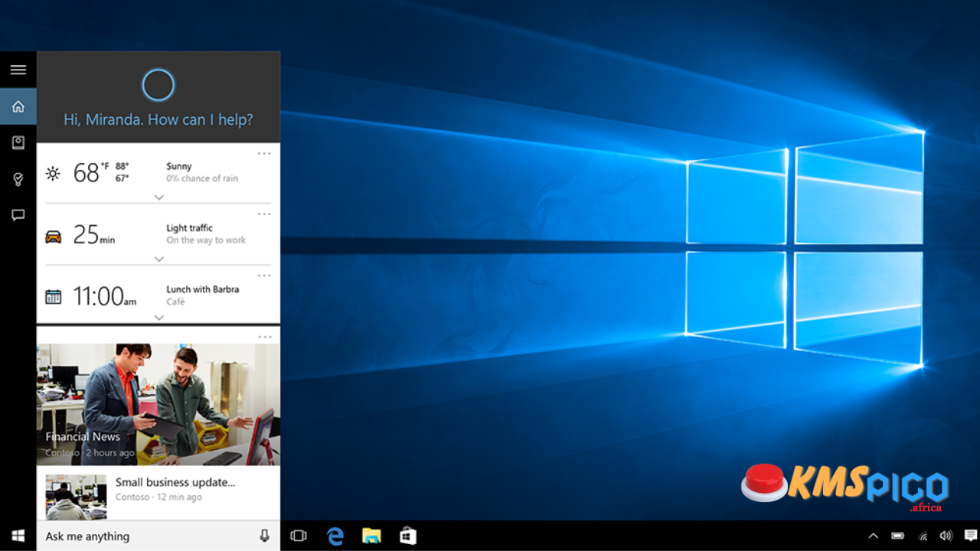Open Feedback chat icon in sidebar
This screenshot has width=980, height=551.
[x=18, y=215]
